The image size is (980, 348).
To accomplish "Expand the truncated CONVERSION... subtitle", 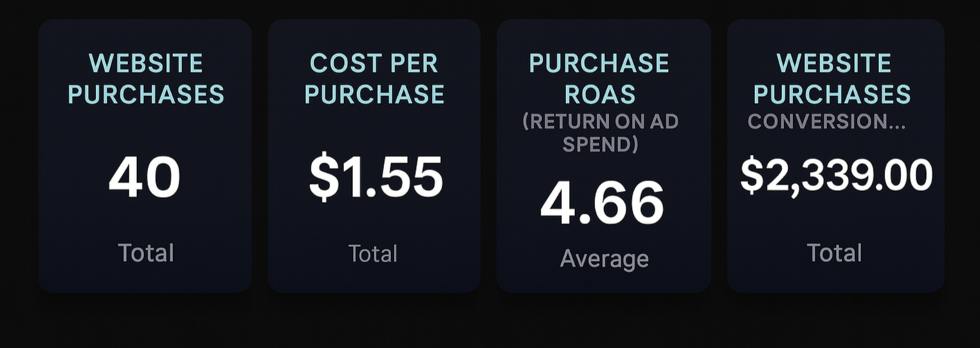I will coord(826,122).
